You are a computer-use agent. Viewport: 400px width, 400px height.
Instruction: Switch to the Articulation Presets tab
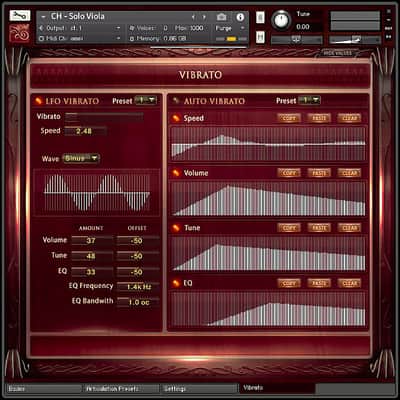click(120, 389)
